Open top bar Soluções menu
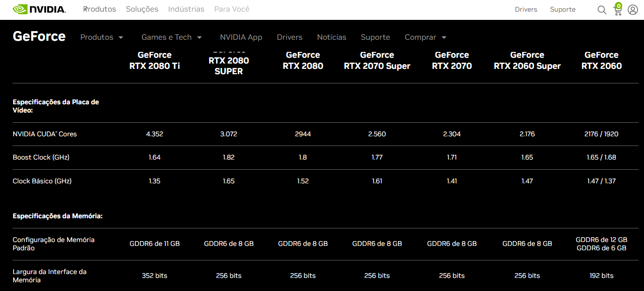 142,9
